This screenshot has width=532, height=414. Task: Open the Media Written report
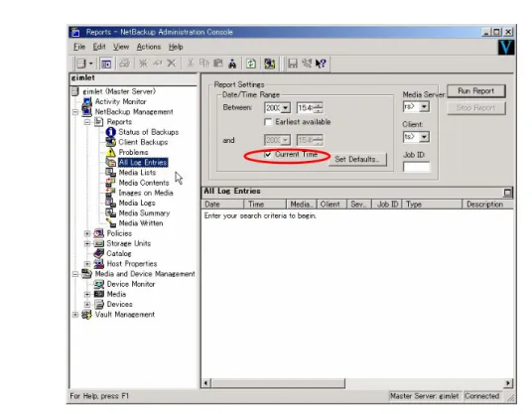(141, 223)
